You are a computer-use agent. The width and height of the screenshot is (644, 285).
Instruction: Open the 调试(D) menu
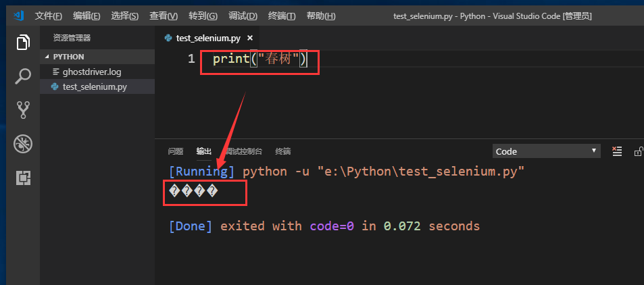click(x=243, y=16)
